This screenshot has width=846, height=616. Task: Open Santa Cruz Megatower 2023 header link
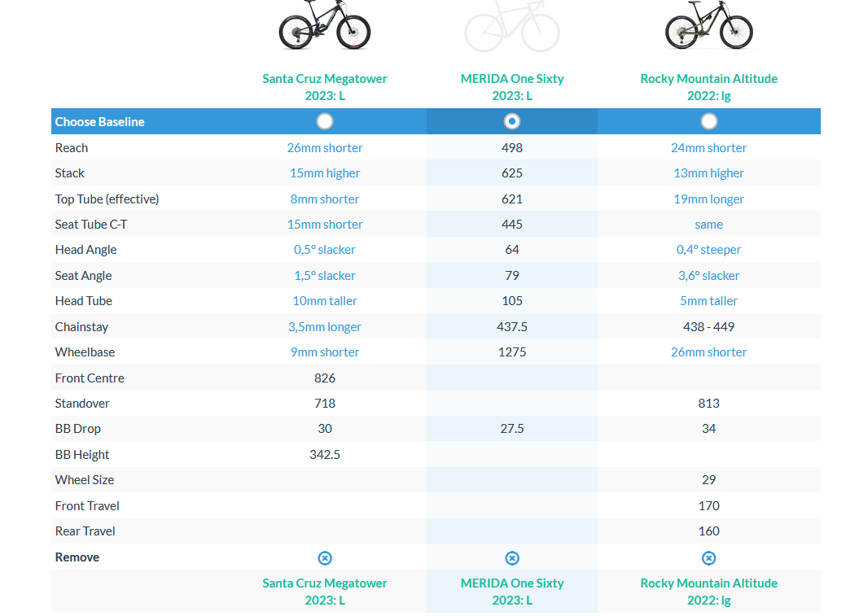(x=325, y=86)
